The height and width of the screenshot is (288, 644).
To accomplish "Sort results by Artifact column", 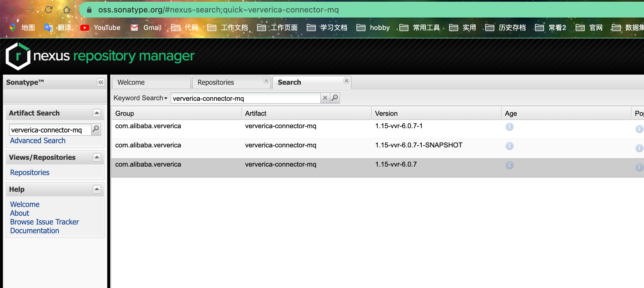I will pyautogui.click(x=306, y=114).
